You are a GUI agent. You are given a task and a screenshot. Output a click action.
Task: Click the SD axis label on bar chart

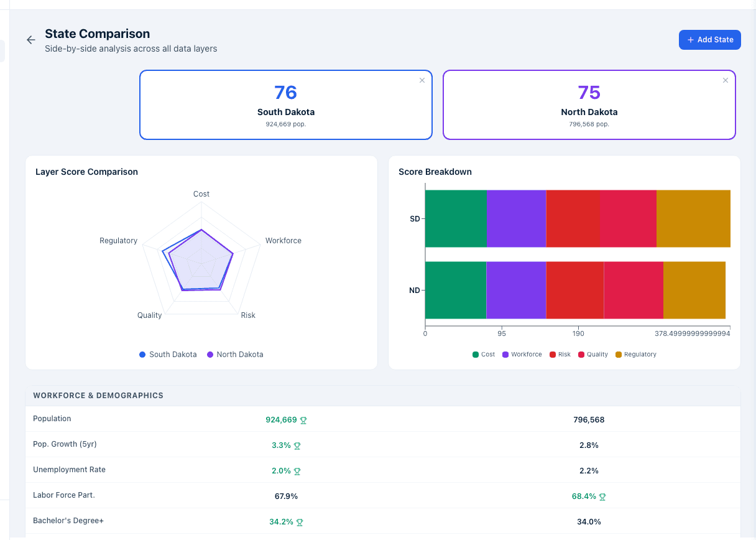(415, 219)
